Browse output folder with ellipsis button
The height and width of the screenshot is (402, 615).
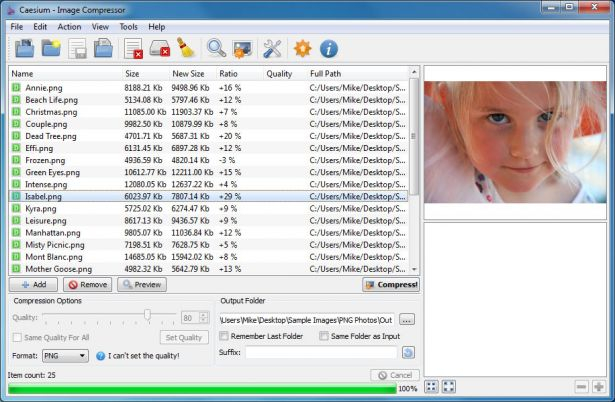pyautogui.click(x=407, y=320)
